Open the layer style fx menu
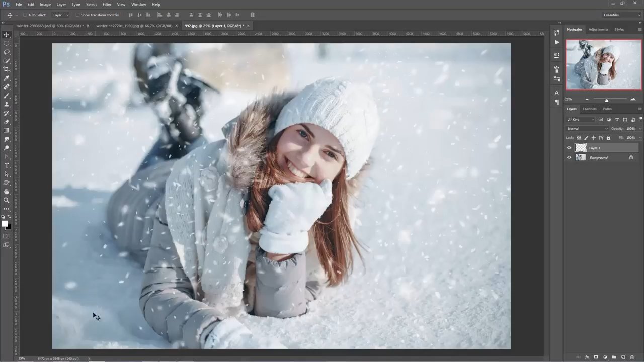Screen dimensions: 644x362 (x=587, y=357)
